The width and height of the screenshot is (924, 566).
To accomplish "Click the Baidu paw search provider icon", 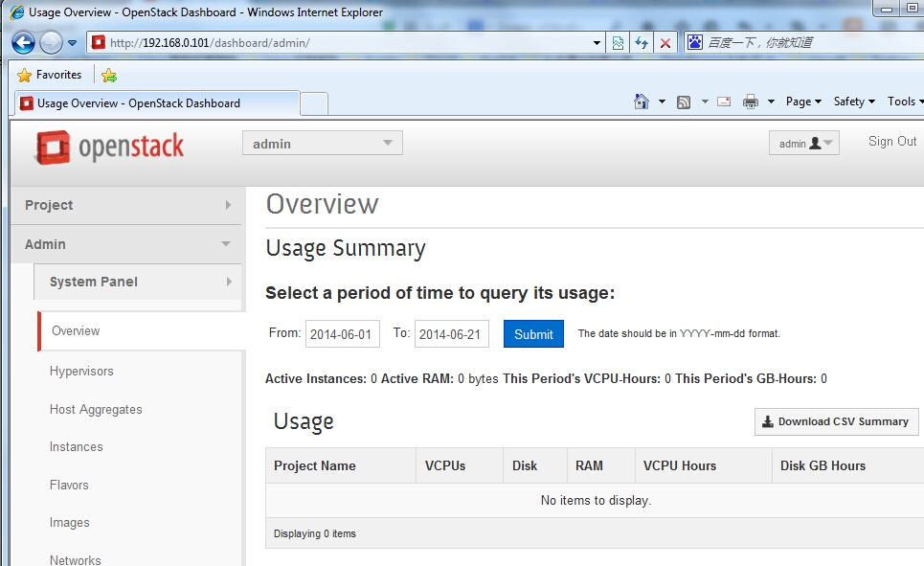I will pos(695,42).
